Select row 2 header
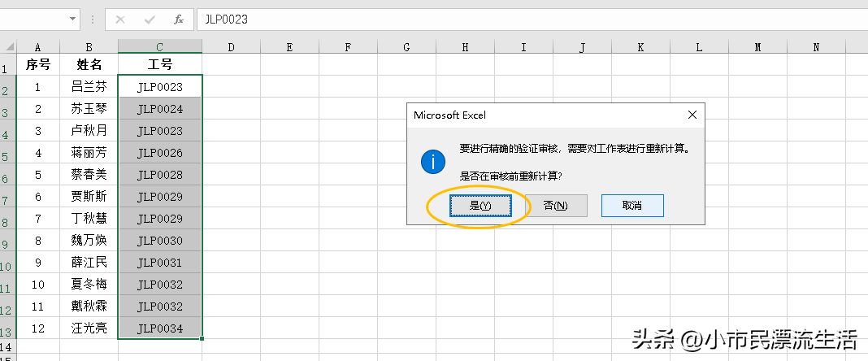Viewport: 868px width, 361px height. coord(8,86)
